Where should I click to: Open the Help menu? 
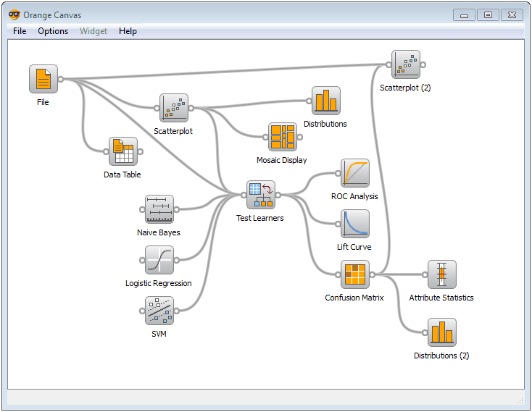tap(128, 31)
